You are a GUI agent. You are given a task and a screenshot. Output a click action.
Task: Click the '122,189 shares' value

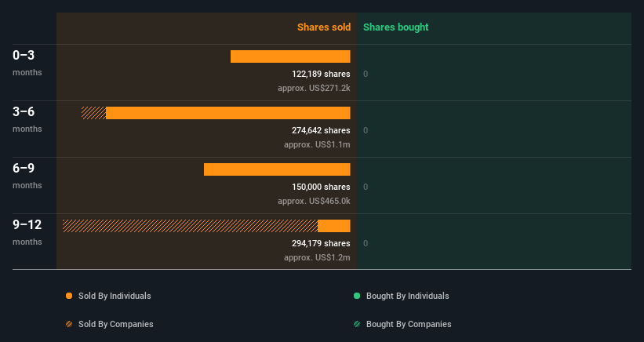(x=321, y=75)
